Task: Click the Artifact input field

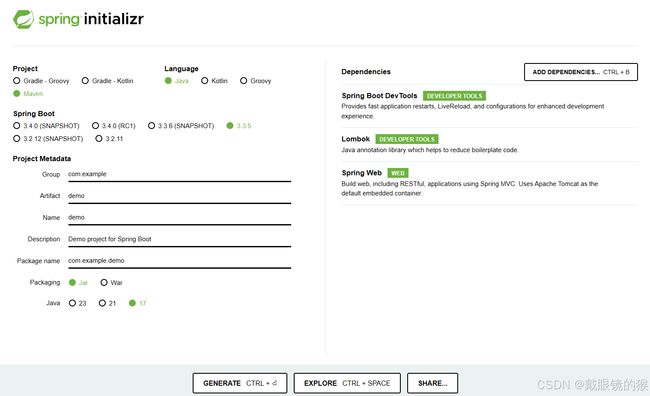Action: (x=179, y=196)
